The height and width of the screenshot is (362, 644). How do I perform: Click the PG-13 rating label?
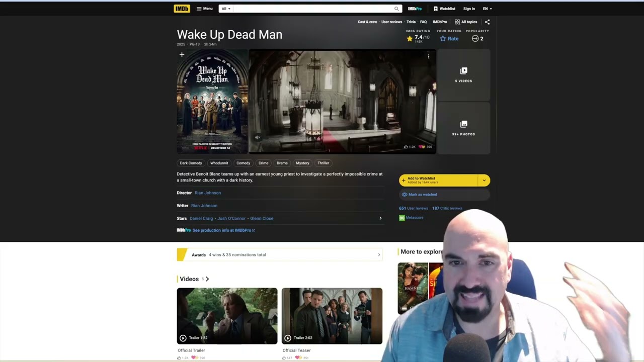(194, 44)
